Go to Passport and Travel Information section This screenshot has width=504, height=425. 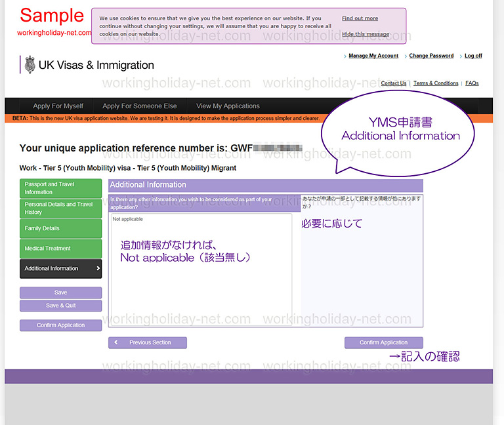coord(61,188)
